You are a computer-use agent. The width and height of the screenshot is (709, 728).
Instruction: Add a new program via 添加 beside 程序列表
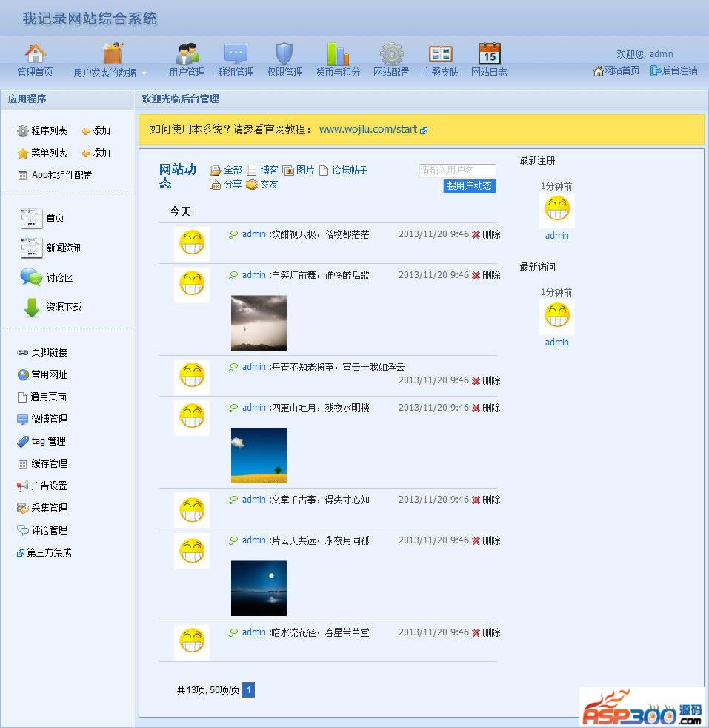tap(96, 131)
